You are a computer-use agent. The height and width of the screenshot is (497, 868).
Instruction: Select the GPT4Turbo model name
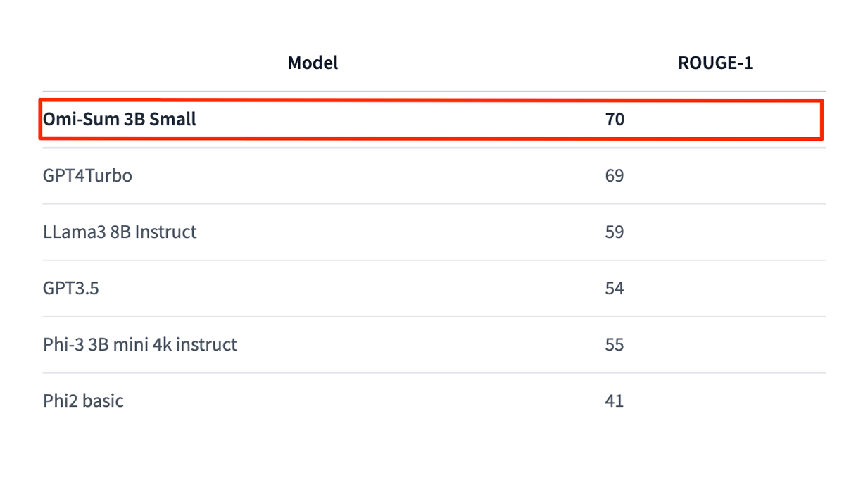[x=87, y=175]
